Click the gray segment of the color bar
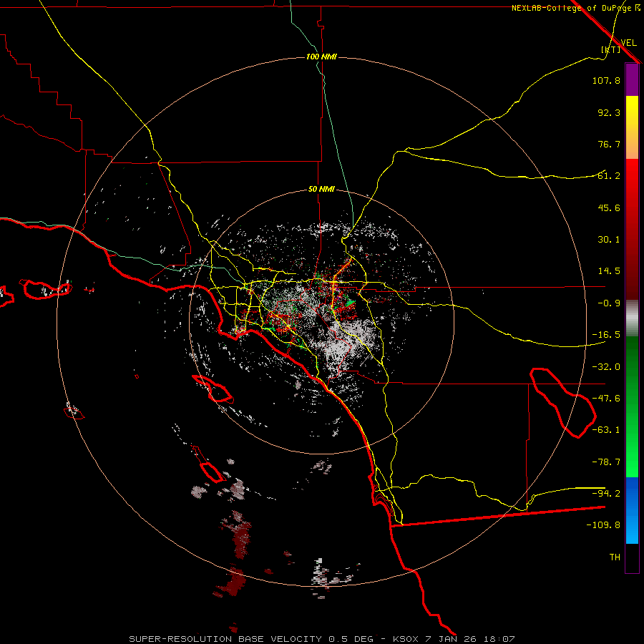This screenshot has width=644, height=644. [632, 318]
